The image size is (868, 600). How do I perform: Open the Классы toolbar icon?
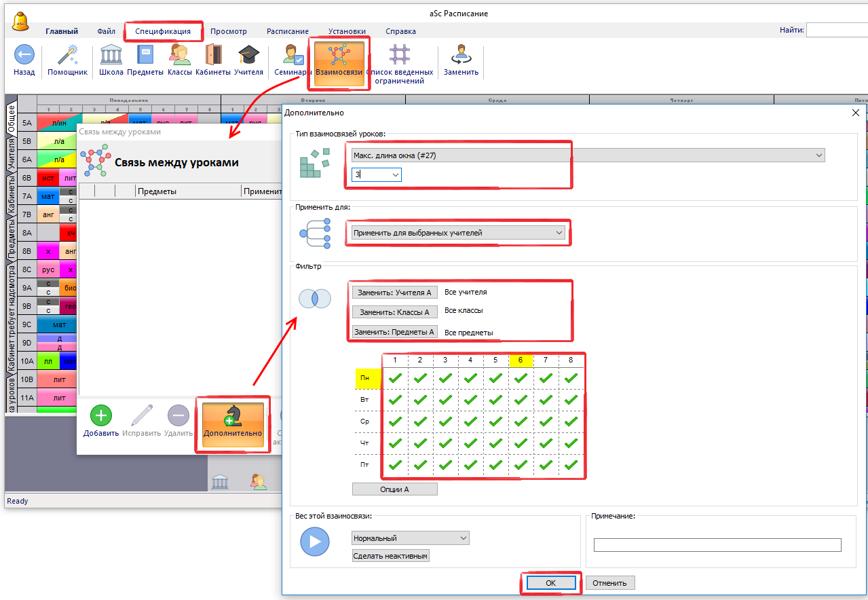(180, 56)
